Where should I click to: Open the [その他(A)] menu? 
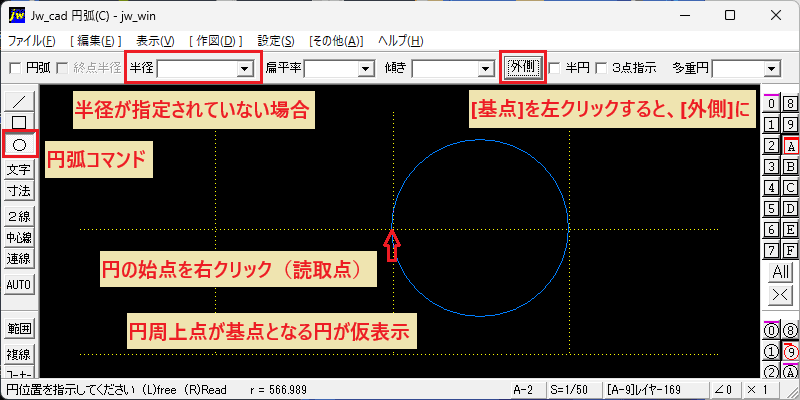tap(336, 41)
